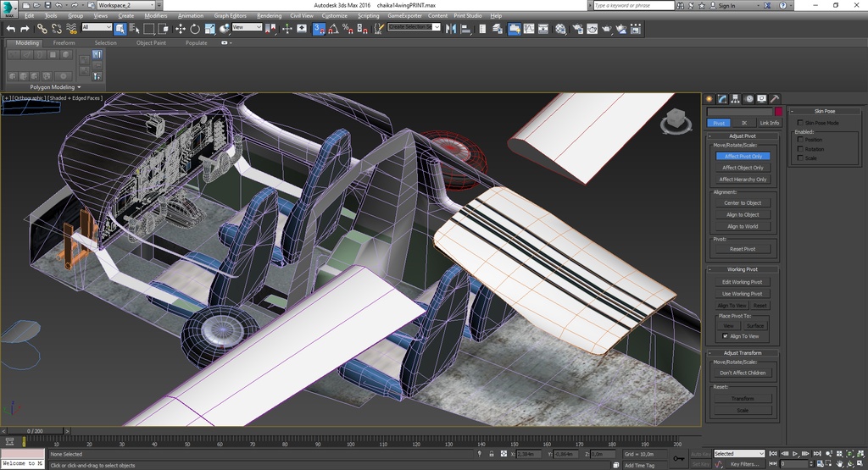Activate Unlink Selection tool

point(57,29)
